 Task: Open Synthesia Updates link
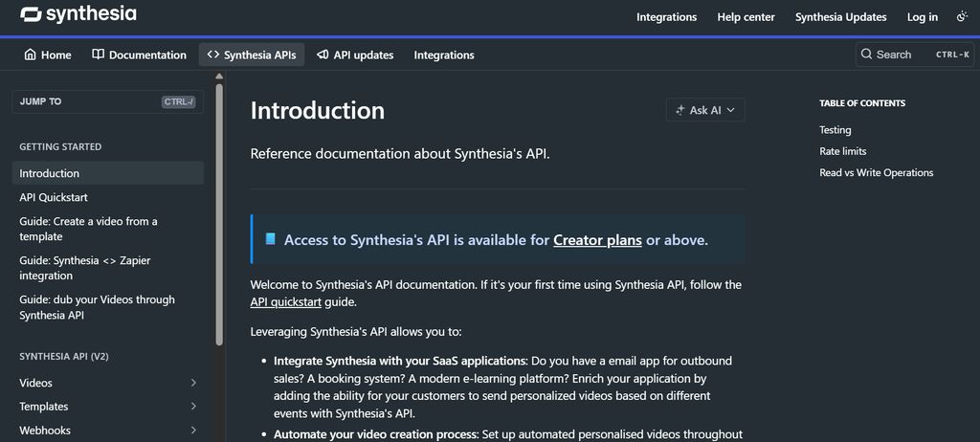coord(840,17)
